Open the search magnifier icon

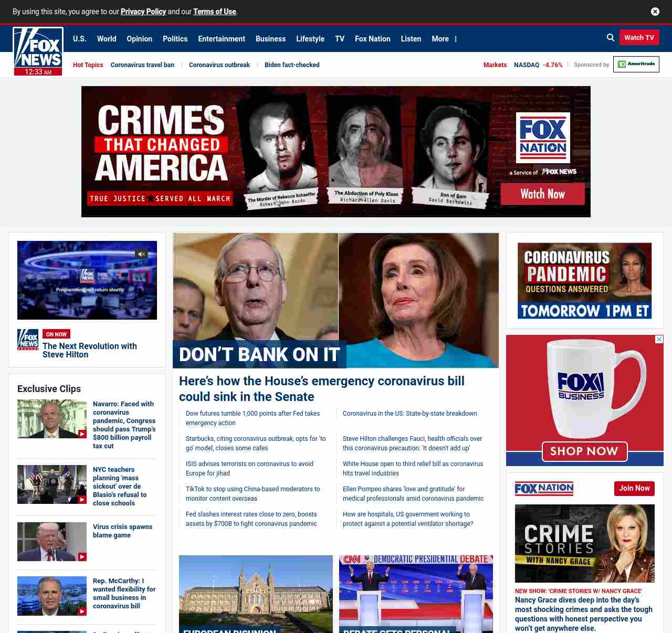click(611, 38)
